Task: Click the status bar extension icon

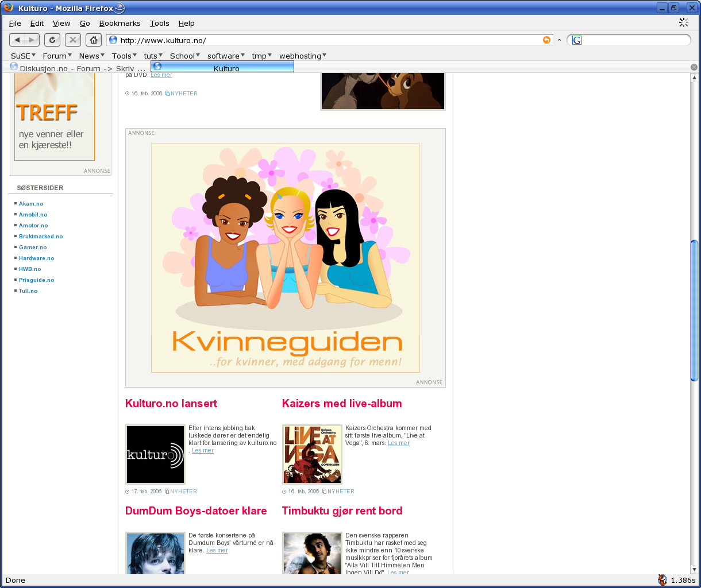Action: [663, 580]
